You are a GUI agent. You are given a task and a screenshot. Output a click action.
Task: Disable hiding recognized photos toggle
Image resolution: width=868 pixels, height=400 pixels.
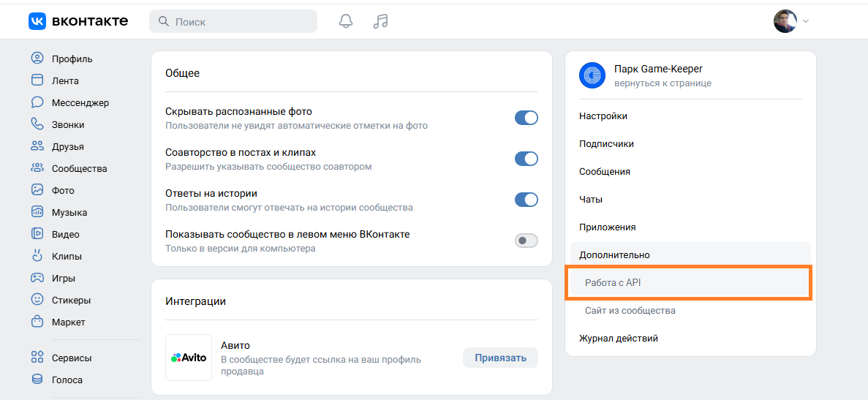click(526, 118)
